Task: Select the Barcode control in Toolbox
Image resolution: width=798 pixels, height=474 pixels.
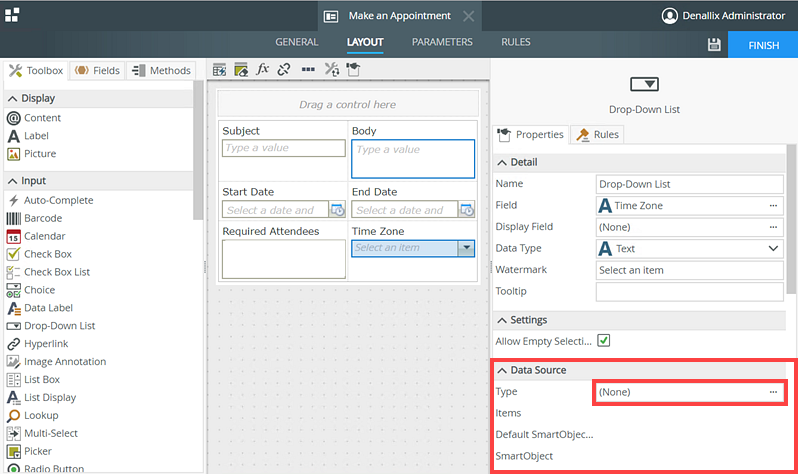Action: 43,218
